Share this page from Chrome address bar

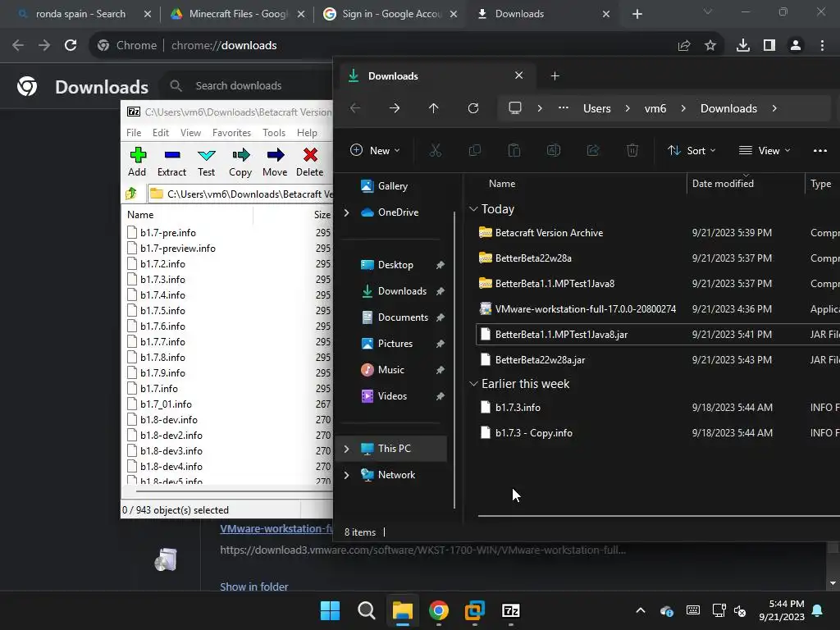click(x=684, y=46)
